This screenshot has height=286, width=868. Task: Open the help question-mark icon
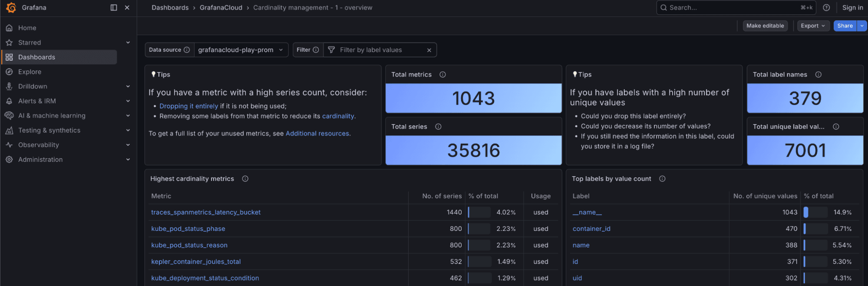click(x=826, y=7)
